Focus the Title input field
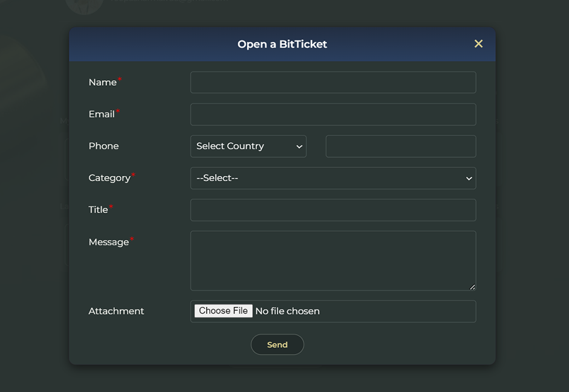This screenshot has height=392, width=569. click(333, 210)
